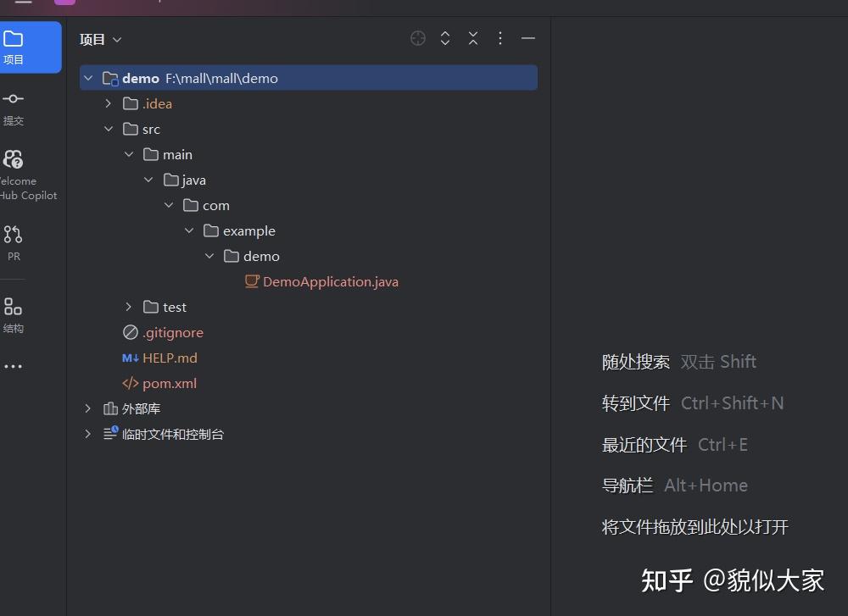
Task: Open the Pull Requests (PR) tool window
Action: coord(14,242)
